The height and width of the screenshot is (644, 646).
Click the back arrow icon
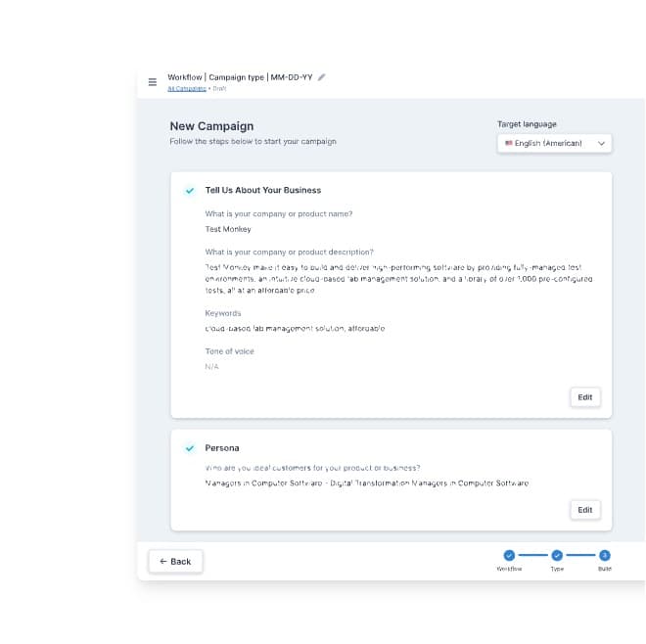[163, 561]
